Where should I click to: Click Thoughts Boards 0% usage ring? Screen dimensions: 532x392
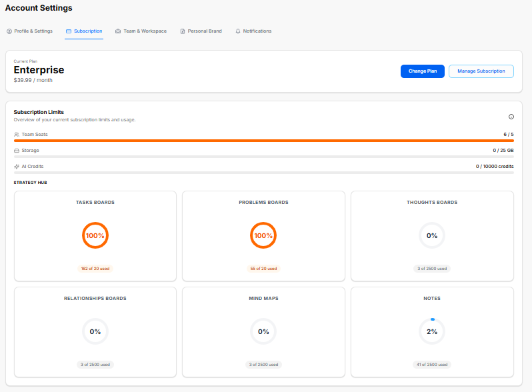tap(432, 235)
